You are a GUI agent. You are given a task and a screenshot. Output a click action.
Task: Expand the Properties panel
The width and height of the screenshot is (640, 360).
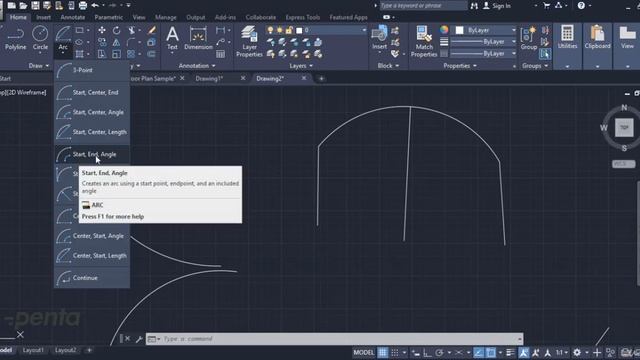[460, 66]
